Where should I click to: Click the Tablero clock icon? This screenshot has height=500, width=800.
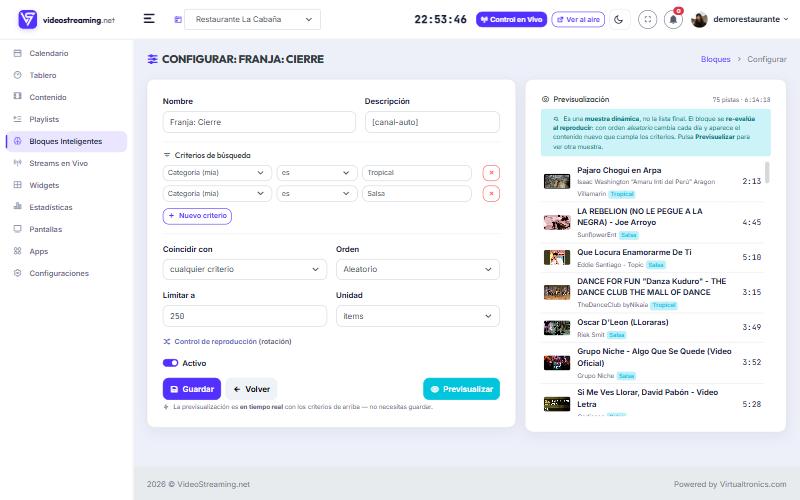point(18,75)
